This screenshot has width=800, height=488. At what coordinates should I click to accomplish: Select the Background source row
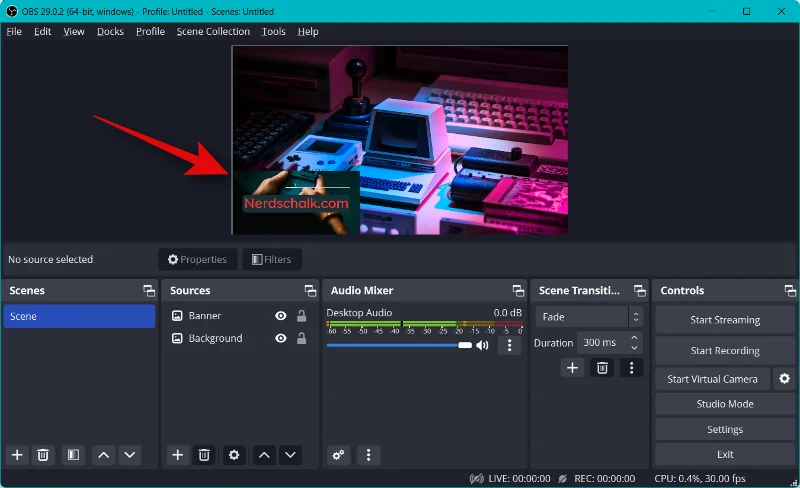pos(240,338)
